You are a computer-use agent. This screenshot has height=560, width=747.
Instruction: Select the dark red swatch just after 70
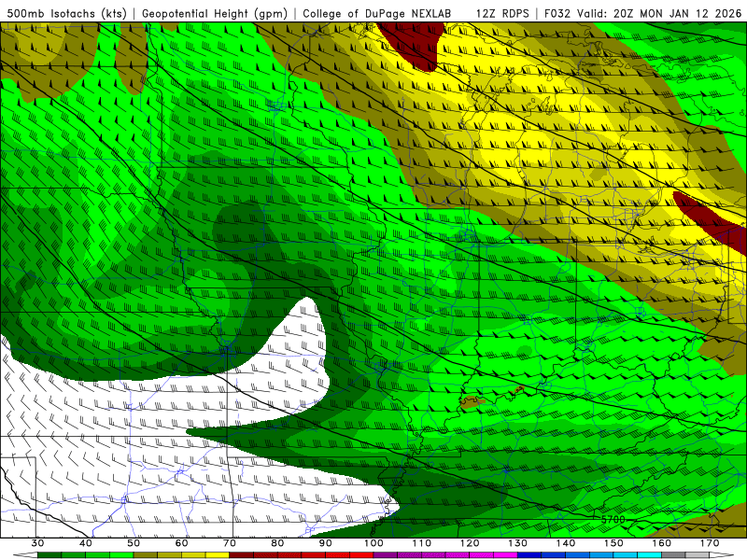[242, 555]
